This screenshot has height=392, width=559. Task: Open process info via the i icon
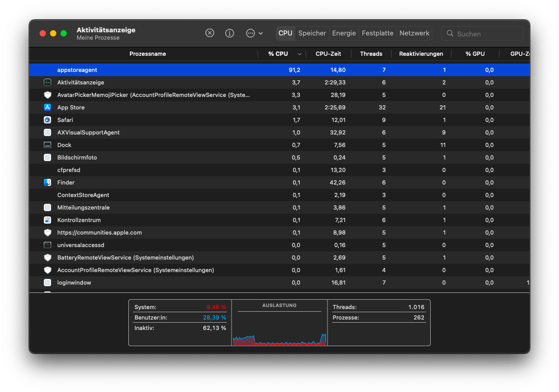coord(229,33)
